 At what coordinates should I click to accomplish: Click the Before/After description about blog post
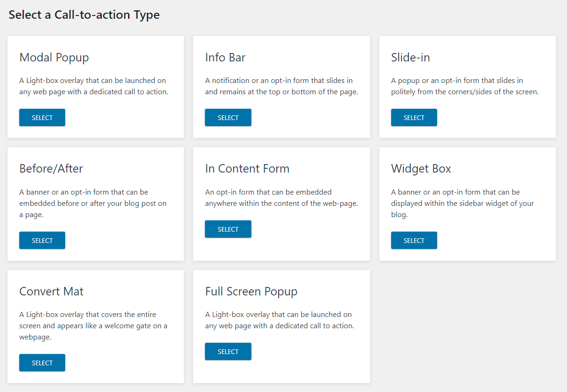click(x=93, y=204)
